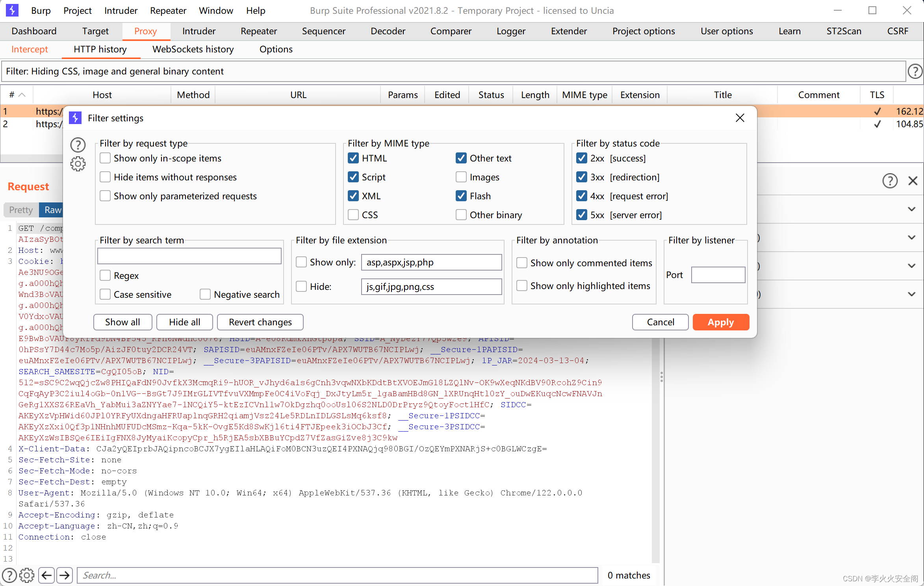Check Show only commented items
This screenshot has height=586, width=924.
pos(522,263)
